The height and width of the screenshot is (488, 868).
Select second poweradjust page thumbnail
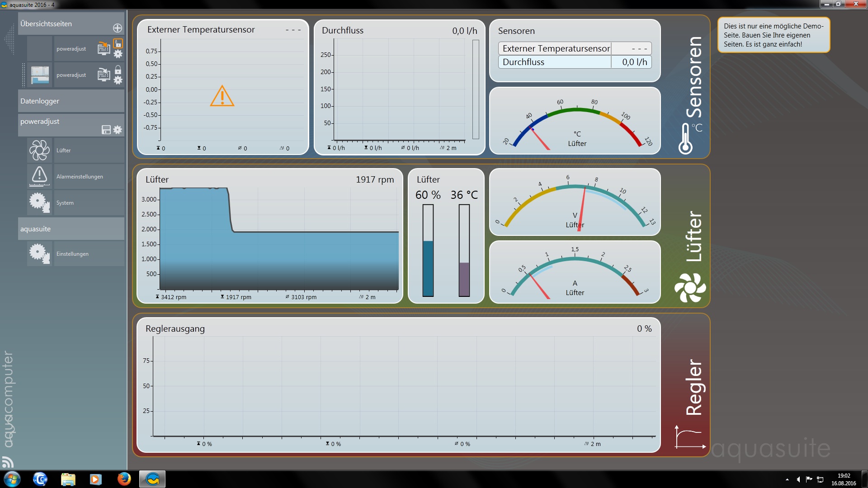click(40, 75)
